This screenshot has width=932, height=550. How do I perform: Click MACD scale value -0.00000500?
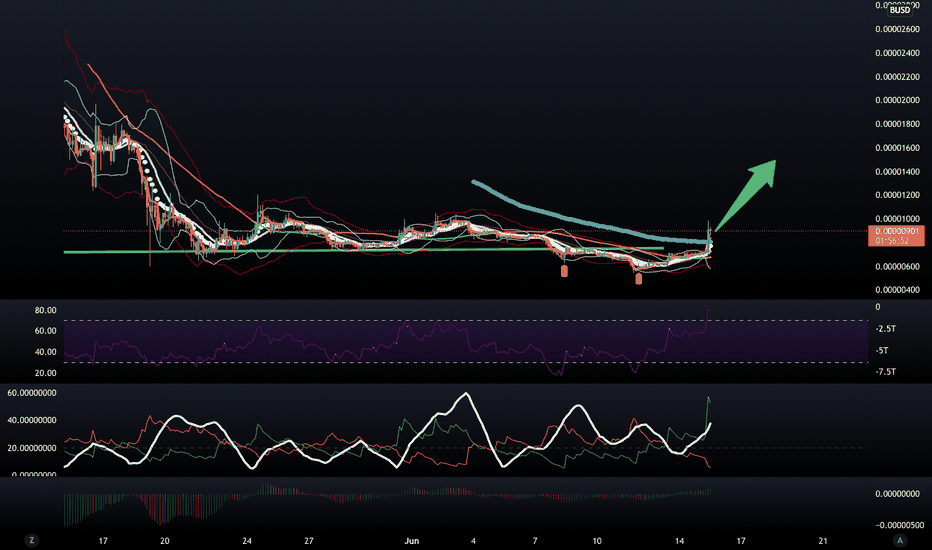[x=898, y=525]
